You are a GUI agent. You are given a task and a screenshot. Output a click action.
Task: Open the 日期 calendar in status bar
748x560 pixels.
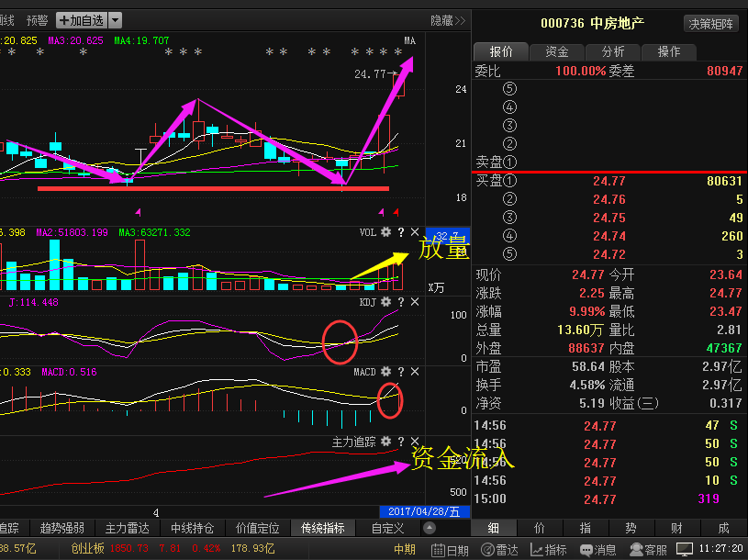[x=450, y=550]
